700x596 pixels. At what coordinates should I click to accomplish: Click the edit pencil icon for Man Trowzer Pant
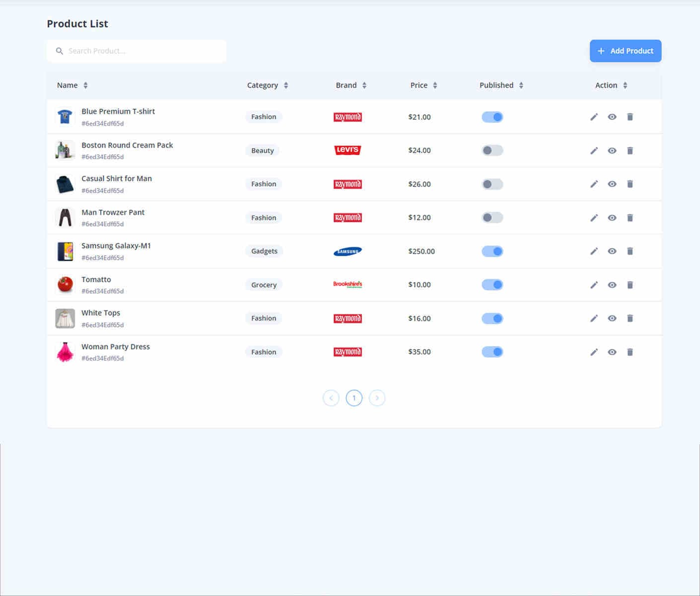point(594,218)
